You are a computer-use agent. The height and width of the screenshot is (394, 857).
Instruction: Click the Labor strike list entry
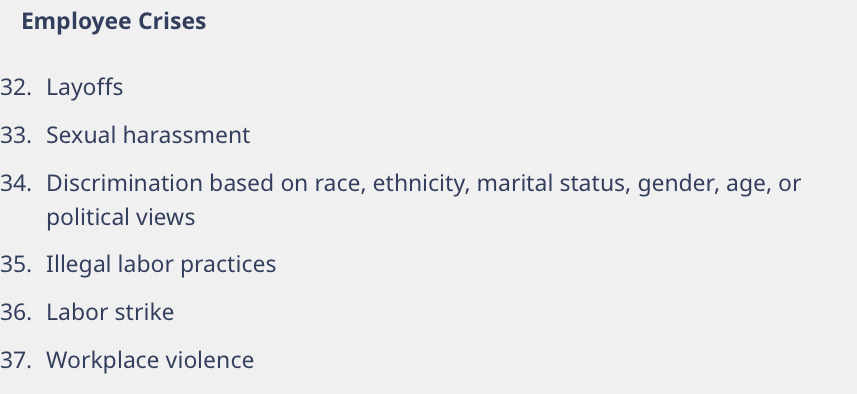coord(110,312)
